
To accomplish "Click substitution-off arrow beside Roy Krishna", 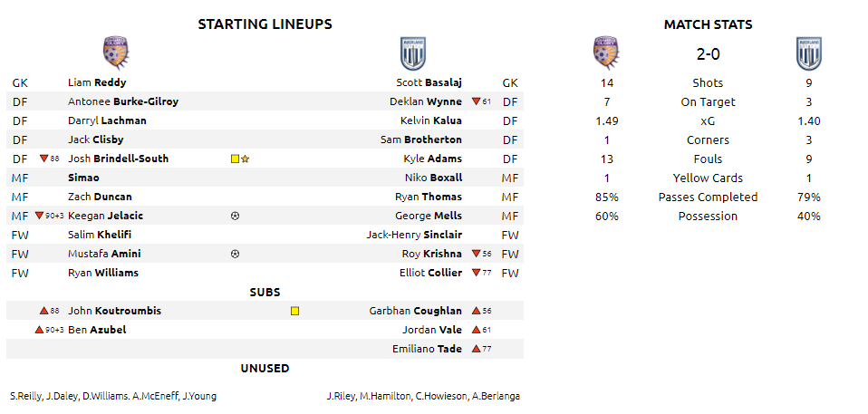I will 476,254.
